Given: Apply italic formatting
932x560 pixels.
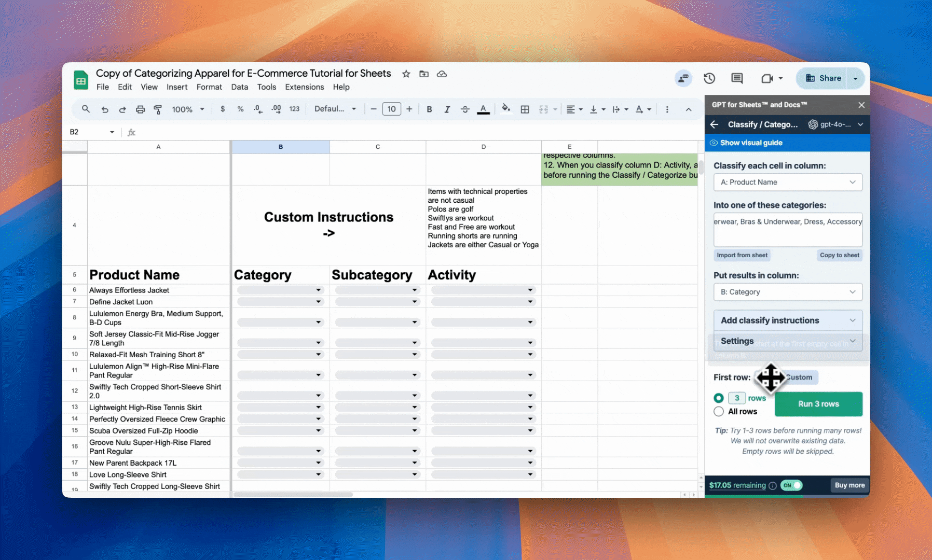Looking at the screenshot, I should point(447,109).
